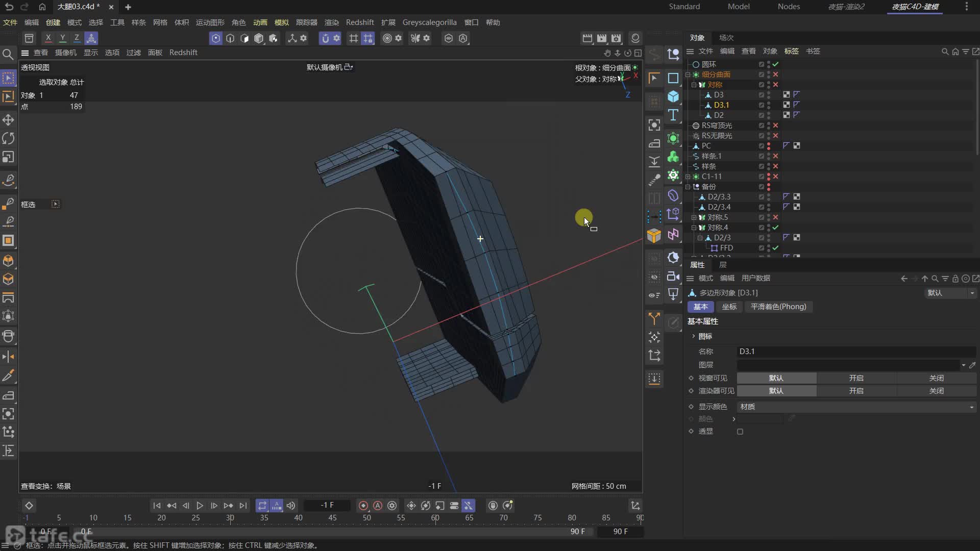The height and width of the screenshot is (551, 980).
Task: Set 视窗可见 to 关闭
Action: pos(936,378)
